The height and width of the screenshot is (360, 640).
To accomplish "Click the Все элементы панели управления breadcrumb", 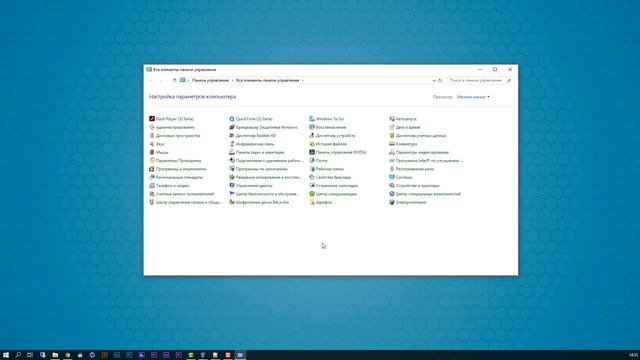I will tap(267, 80).
